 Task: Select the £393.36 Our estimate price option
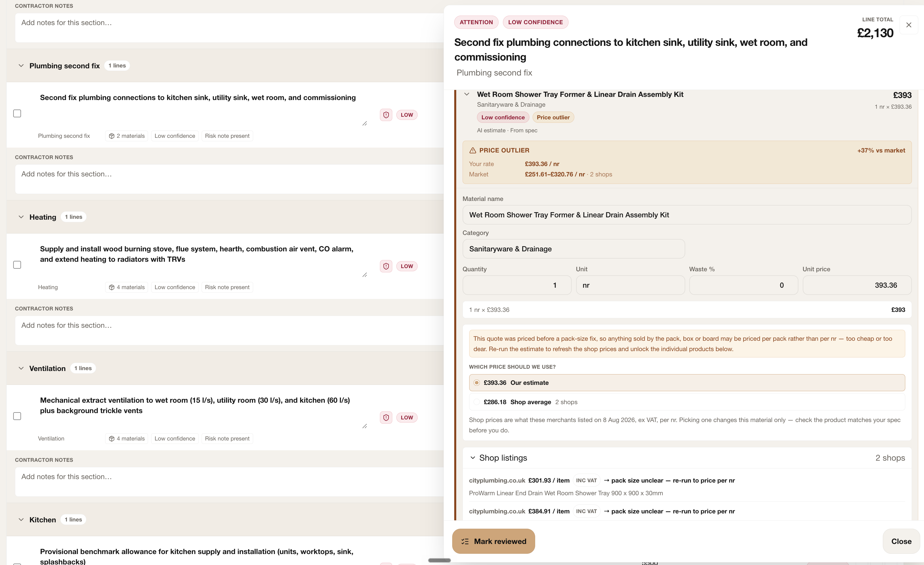coord(687,383)
